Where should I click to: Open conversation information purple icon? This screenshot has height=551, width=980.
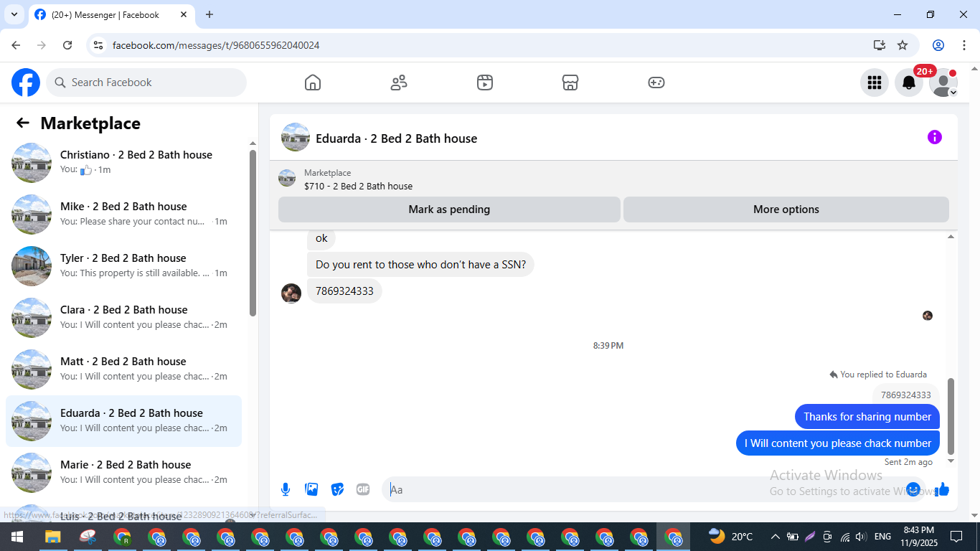[935, 137]
